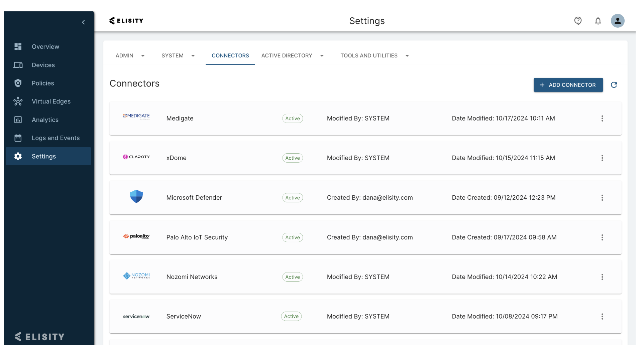Select the xDome connector name
This screenshot has width=644, height=356.
click(177, 158)
